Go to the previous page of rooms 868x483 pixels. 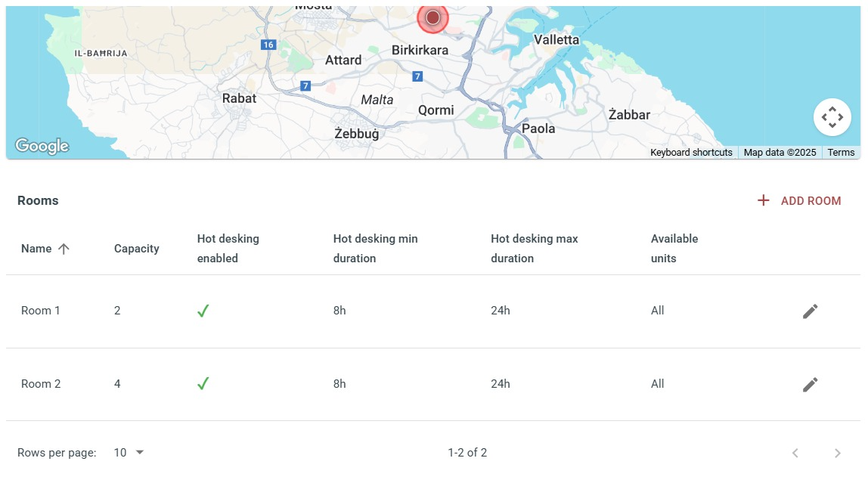795,453
